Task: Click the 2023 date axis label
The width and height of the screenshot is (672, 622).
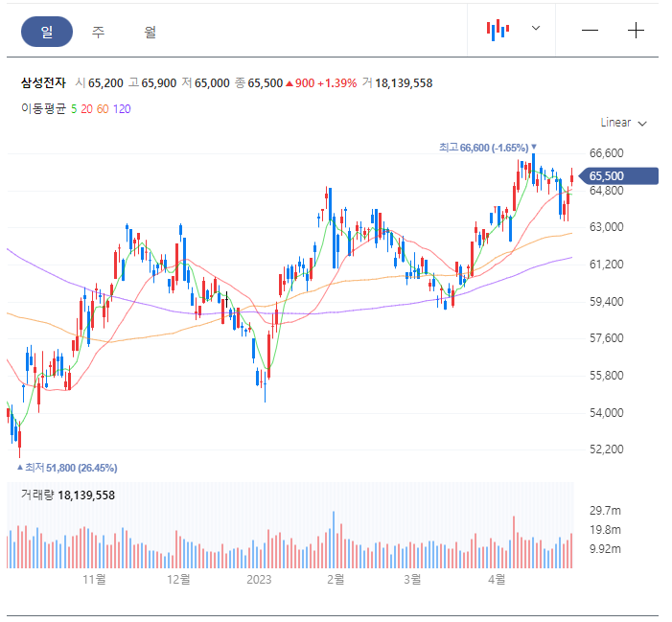Action: (259, 580)
